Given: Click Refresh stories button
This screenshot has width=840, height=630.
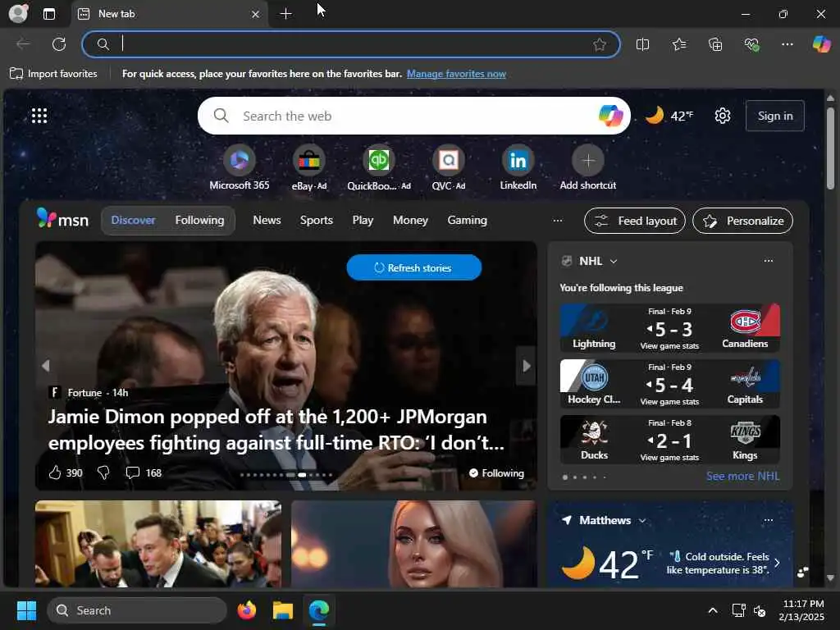Looking at the screenshot, I should (413, 267).
